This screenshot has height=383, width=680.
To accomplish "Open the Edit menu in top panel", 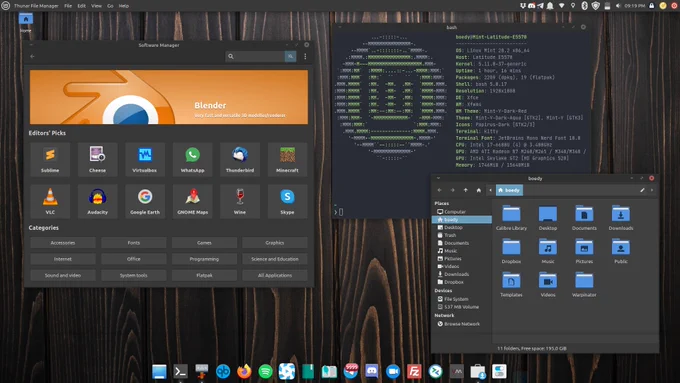I will coord(82,6).
